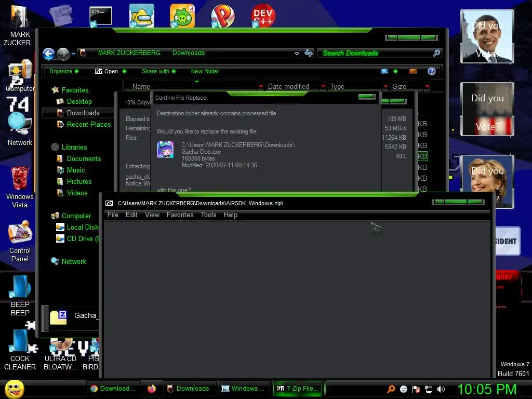
Task: Select Network in the navigation pane
Action: 74,262
